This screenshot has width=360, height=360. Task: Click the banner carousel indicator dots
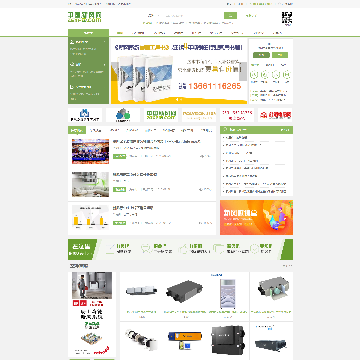[179, 99]
